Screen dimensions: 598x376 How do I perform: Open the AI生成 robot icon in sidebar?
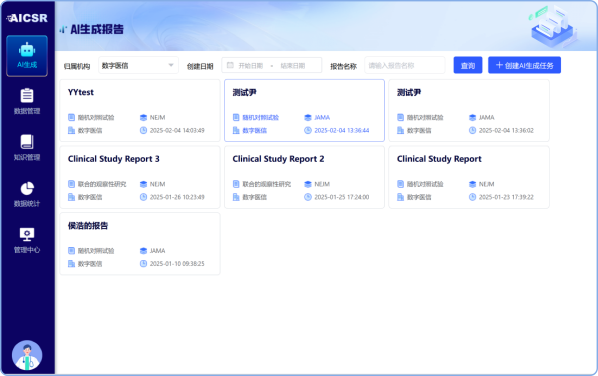point(27,50)
